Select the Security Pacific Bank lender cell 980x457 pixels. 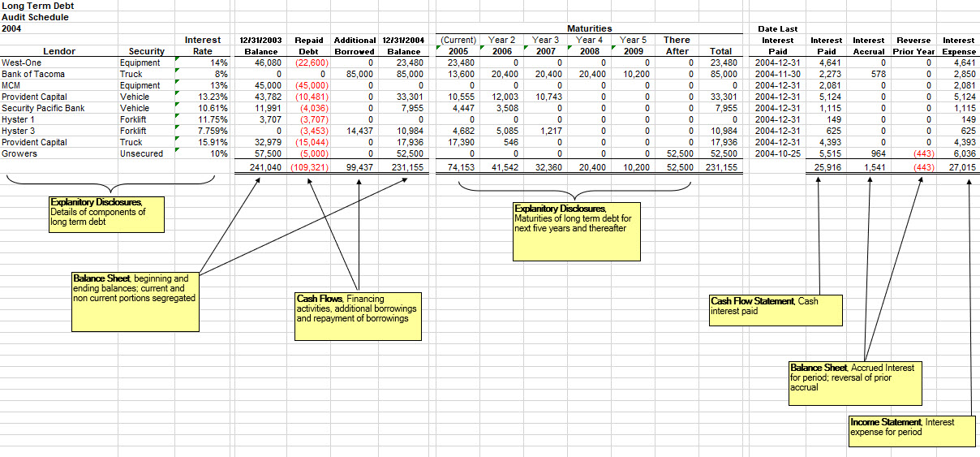pyautogui.click(x=43, y=108)
